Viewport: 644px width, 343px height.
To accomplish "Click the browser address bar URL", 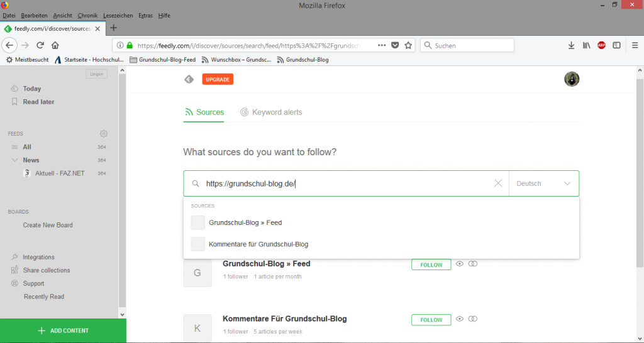I will [248, 45].
